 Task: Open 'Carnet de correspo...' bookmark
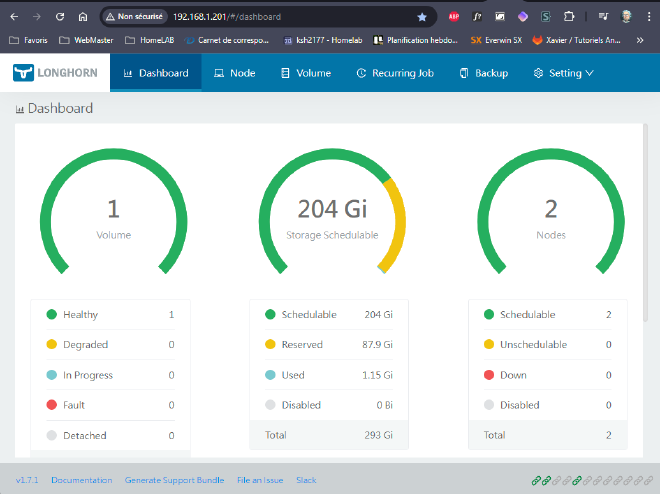[x=227, y=40]
